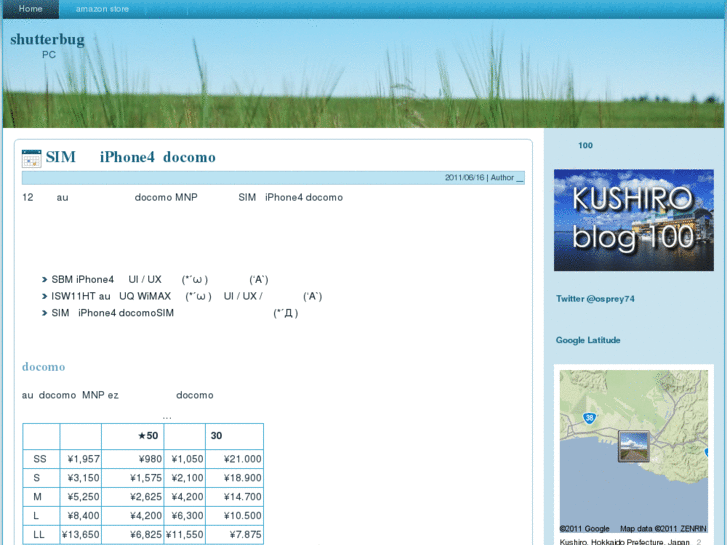
Task: Open the KUSHIRO blog 100 banner image
Action: pyautogui.click(x=633, y=220)
